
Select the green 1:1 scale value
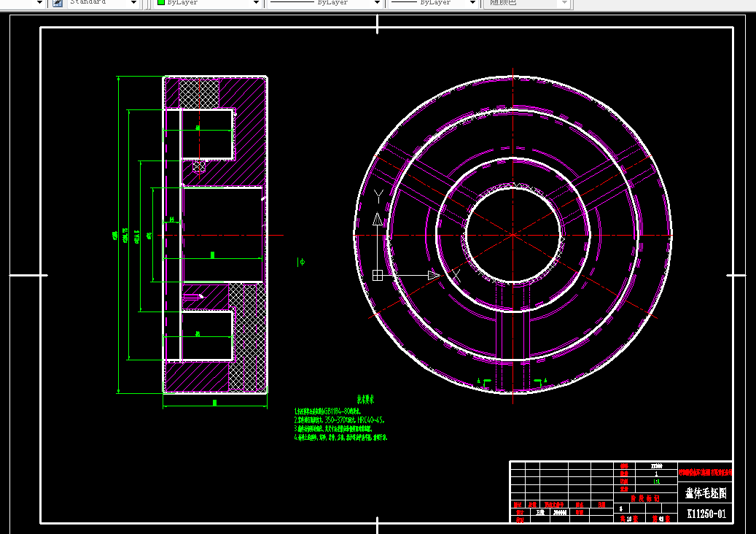tap(657, 481)
